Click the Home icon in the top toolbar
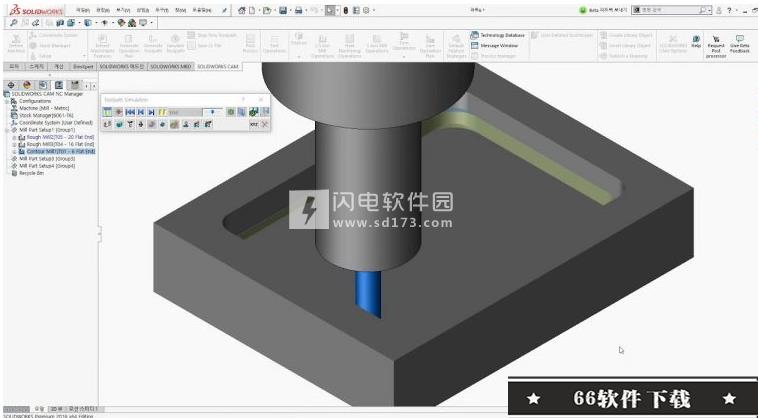Screen dimensions: 758x418 [242, 10]
